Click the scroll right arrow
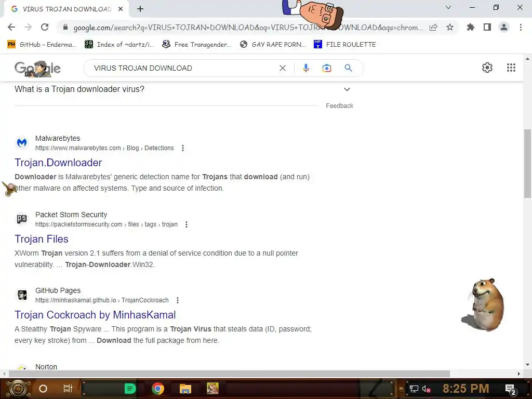Image resolution: width=532 pixels, height=399 pixels. click(519, 374)
